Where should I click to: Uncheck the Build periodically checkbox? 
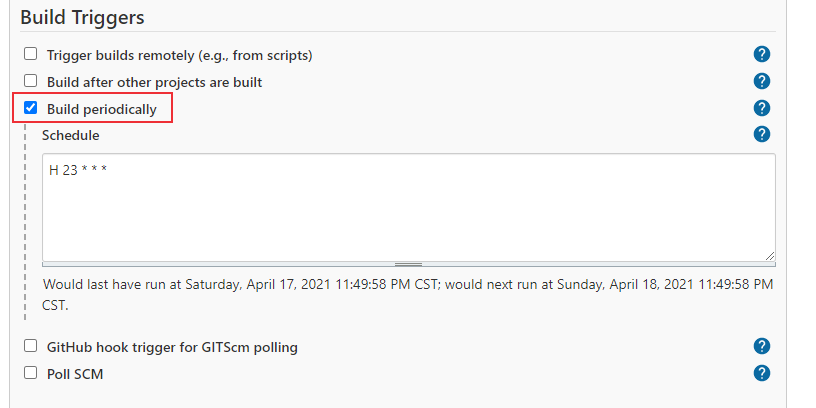click(x=31, y=108)
